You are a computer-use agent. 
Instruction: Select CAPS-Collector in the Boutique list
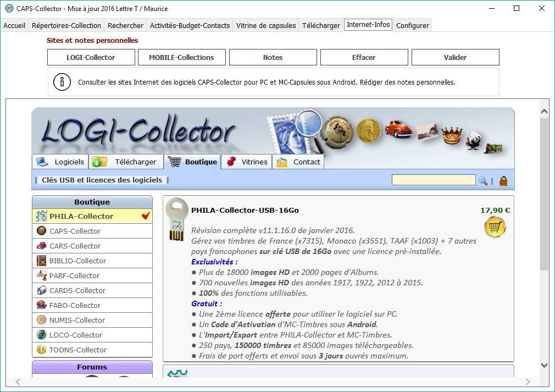click(x=92, y=231)
